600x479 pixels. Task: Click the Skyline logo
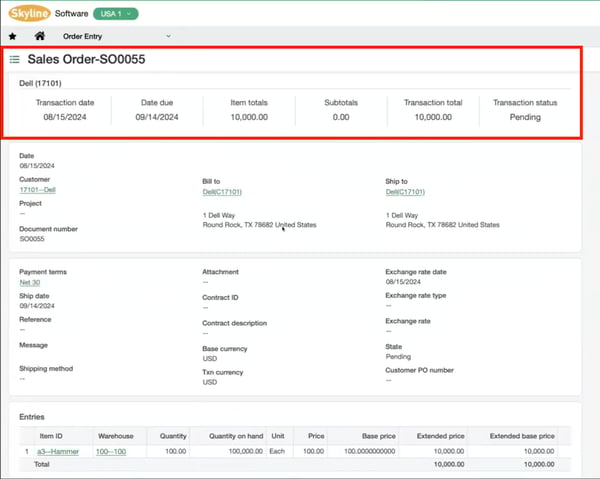(x=29, y=13)
